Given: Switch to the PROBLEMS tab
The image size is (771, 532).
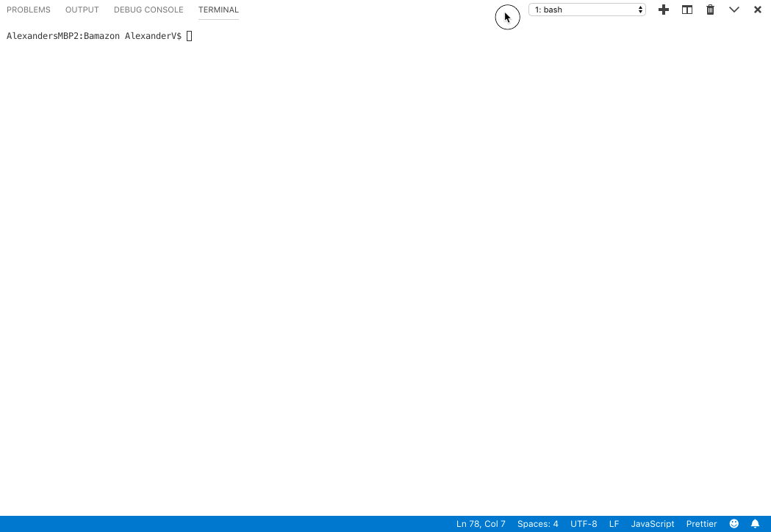Looking at the screenshot, I should (x=29, y=10).
